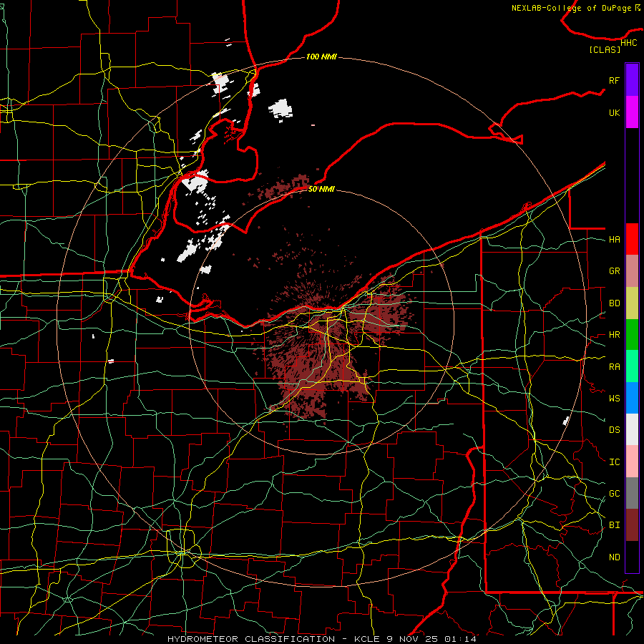Click the 'ND' legend label
This screenshot has width=644, height=644.
click(614, 557)
